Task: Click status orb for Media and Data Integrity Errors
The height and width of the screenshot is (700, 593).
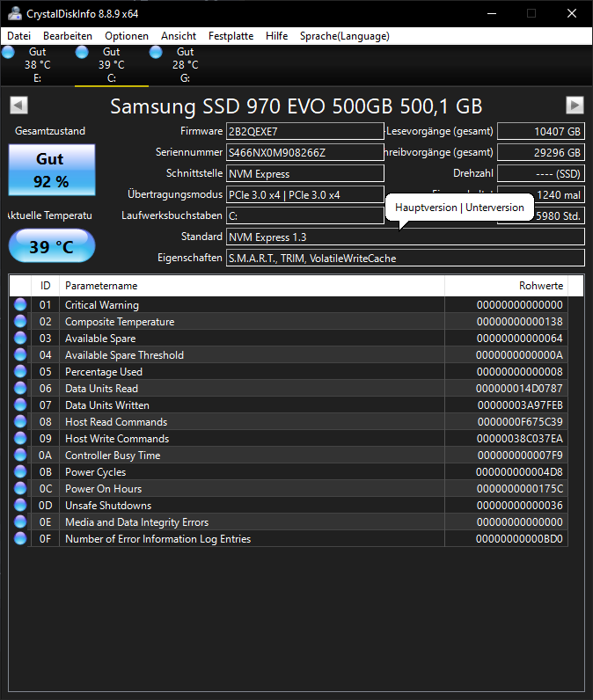Action: pos(20,521)
